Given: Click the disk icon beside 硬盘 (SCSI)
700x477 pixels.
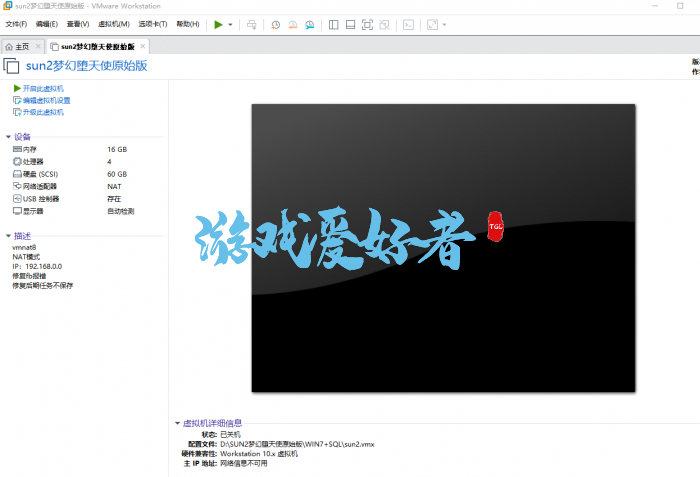Looking at the screenshot, I should pyautogui.click(x=17, y=174).
